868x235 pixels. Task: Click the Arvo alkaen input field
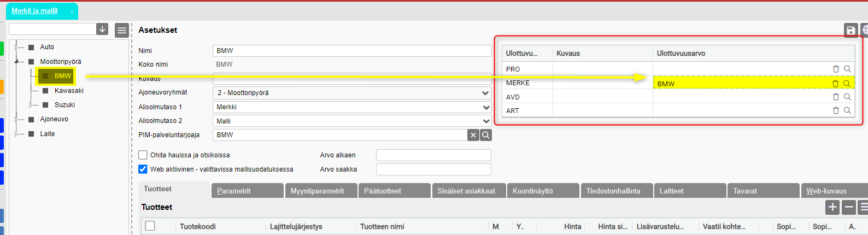coord(433,155)
